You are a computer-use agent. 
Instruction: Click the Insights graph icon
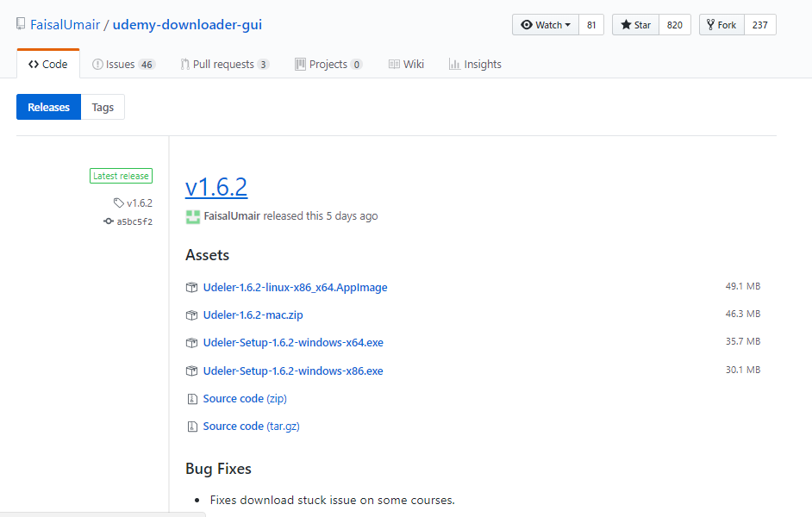coord(454,64)
